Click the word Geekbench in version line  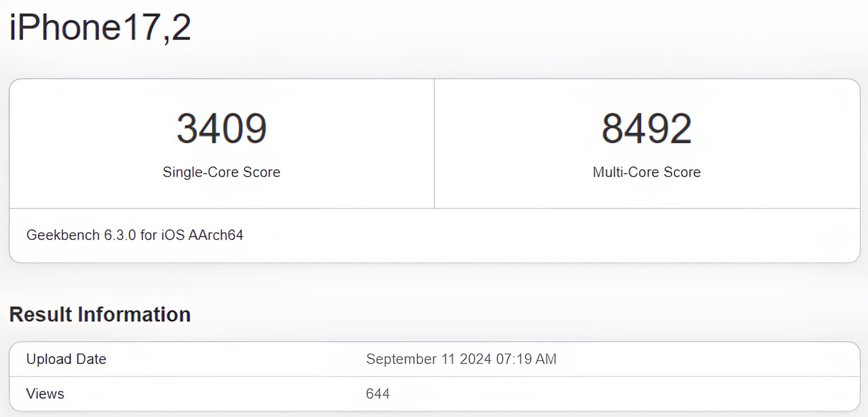[x=63, y=235]
